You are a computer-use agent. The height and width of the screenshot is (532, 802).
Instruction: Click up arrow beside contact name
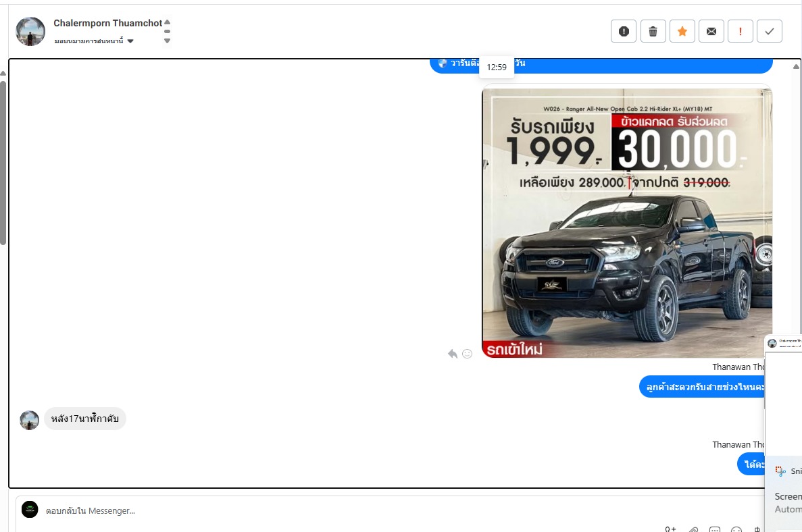click(x=168, y=22)
